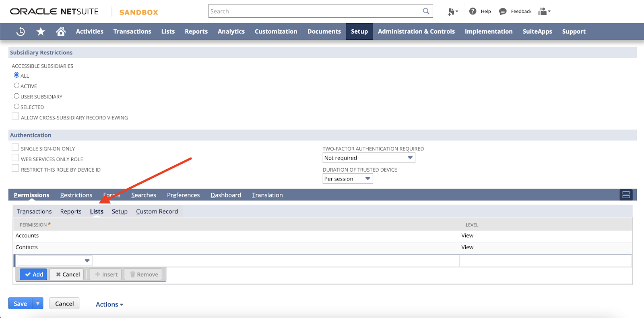Open the Customization menu

(276, 31)
